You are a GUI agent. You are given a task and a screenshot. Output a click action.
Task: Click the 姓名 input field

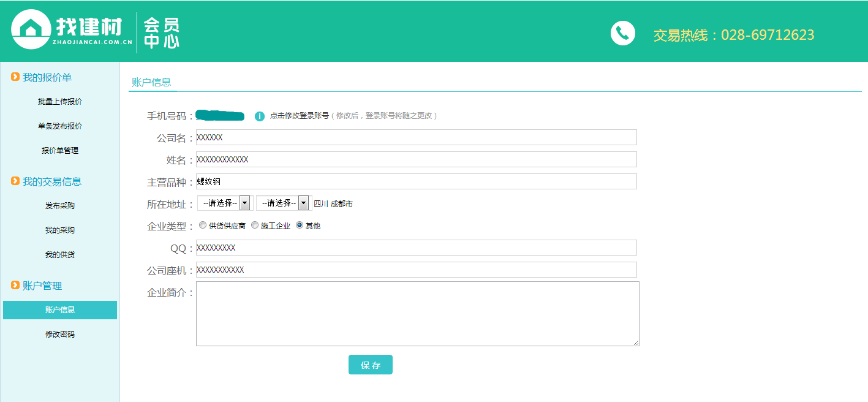click(x=417, y=159)
